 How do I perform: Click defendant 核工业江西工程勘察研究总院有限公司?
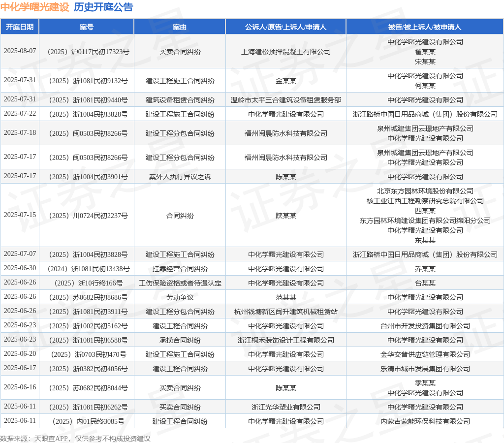click(425, 201)
